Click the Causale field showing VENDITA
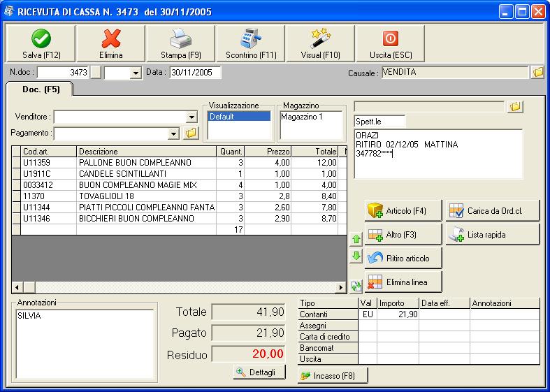 pos(455,72)
